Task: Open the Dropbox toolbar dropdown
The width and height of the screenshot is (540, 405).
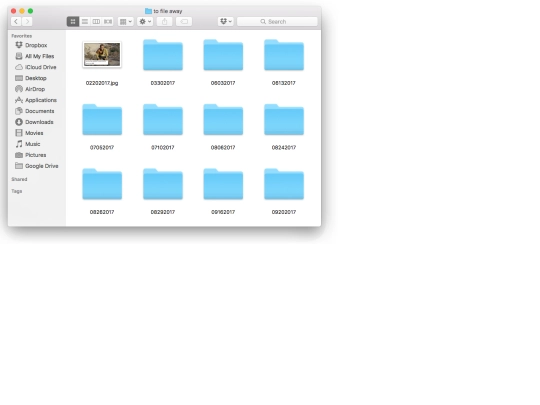Action: pyautogui.click(x=226, y=22)
